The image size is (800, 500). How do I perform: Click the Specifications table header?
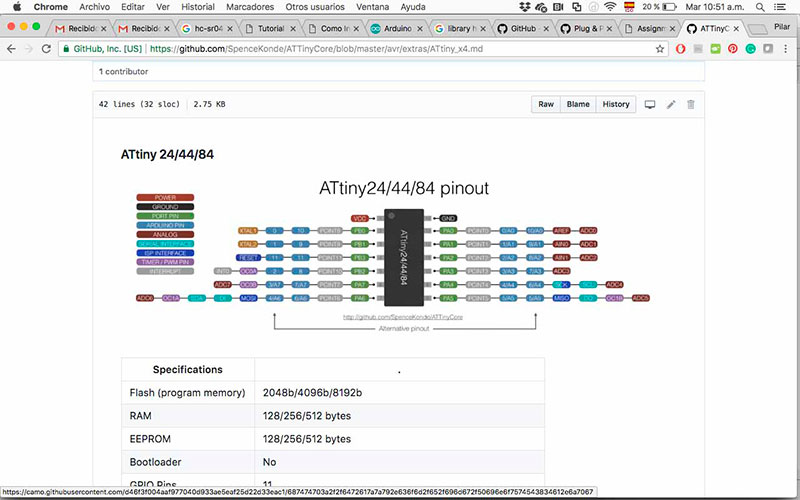click(188, 369)
